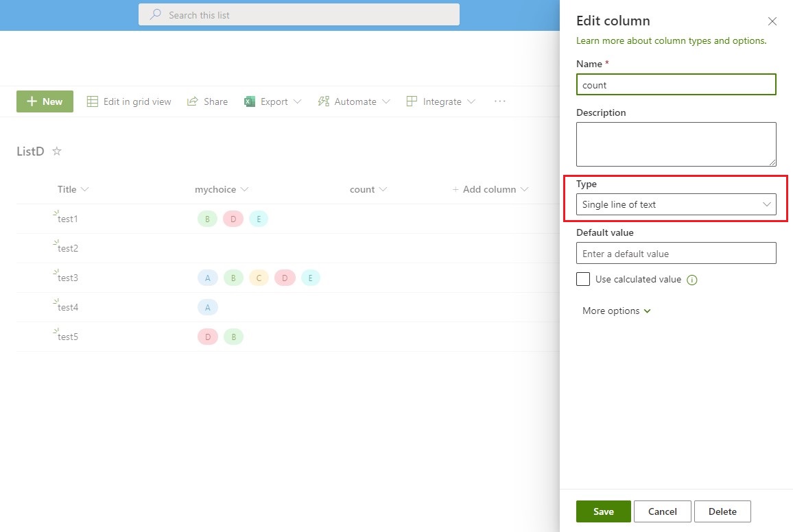Select the pink D choice pill in test3 row
Screen dimensions: 793x532
(x=285, y=278)
